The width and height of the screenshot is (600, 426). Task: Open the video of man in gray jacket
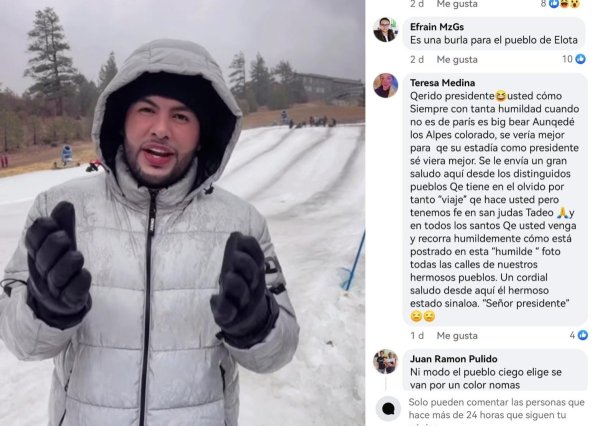(x=182, y=213)
